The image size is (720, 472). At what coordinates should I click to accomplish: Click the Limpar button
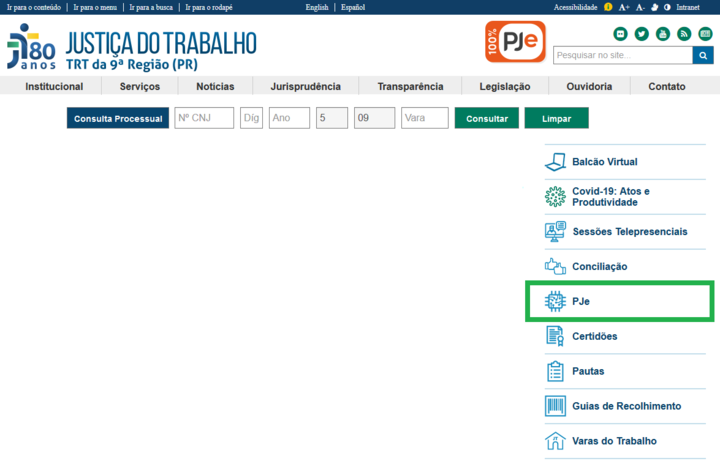(x=557, y=118)
